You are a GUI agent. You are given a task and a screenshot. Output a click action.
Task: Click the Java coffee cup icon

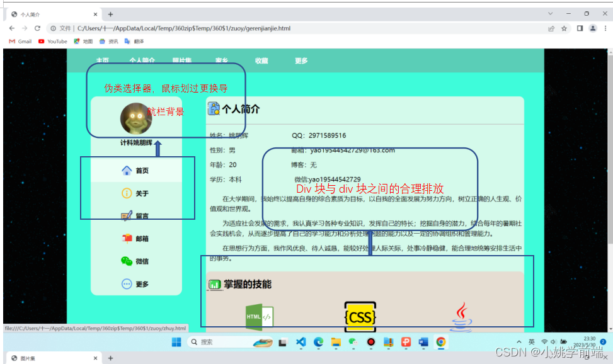(x=462, y=317)
